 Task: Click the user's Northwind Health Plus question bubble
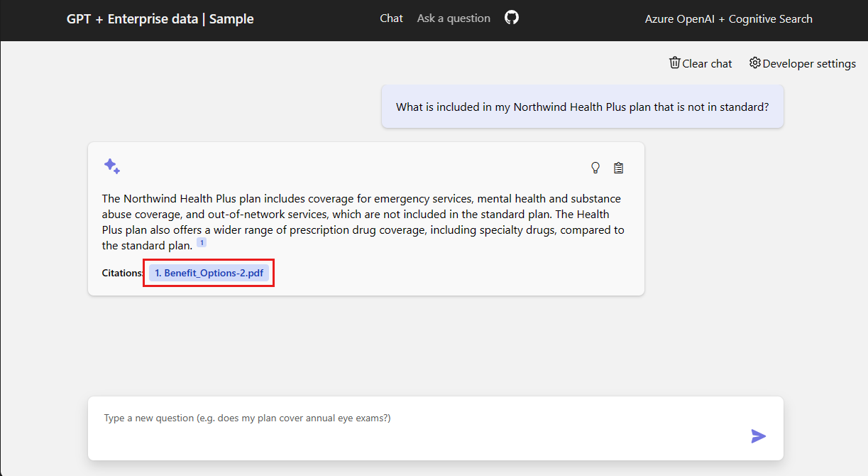pos(582,107)
